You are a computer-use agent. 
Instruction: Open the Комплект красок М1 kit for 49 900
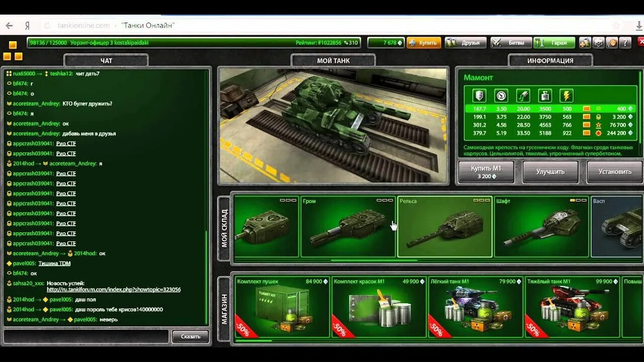(378, 307)
